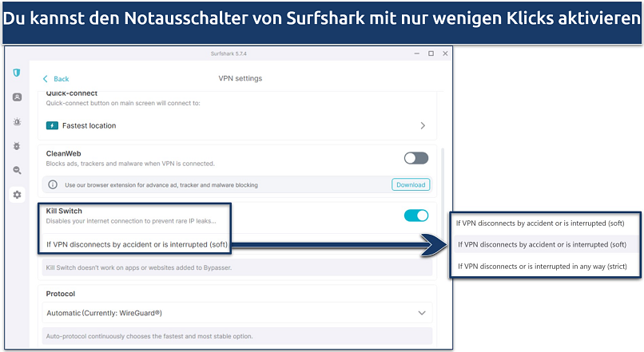This screenshot has width=644, height=352.
Task: Open the Alternative ID person icon in sidebar
Action: [17, 97]
